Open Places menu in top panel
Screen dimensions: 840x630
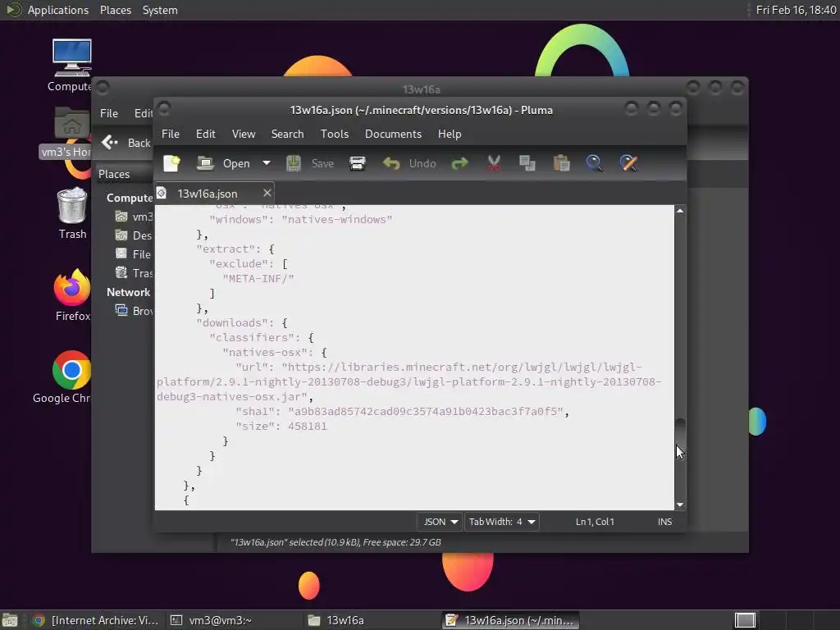(x=115, y=10)
